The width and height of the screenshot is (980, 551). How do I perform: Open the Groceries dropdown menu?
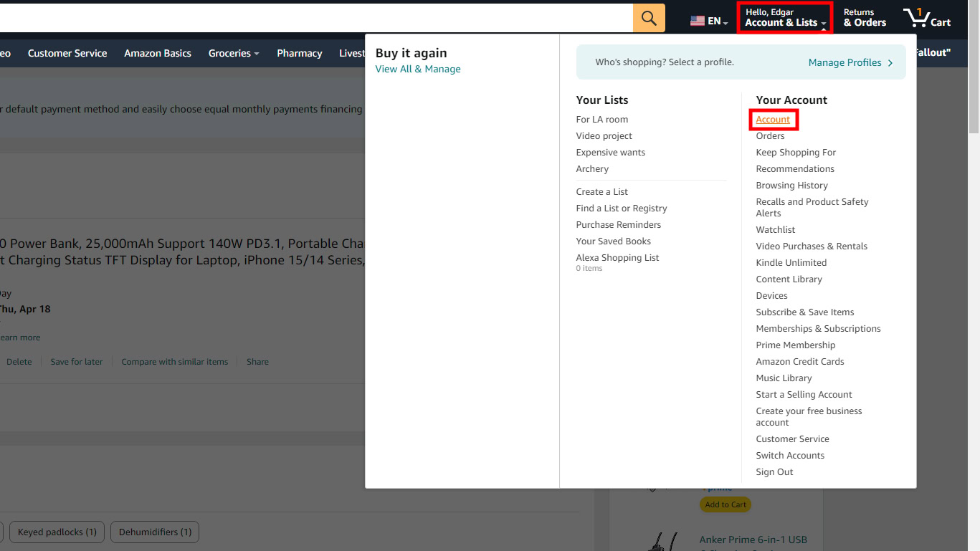pyautogui.click(x=233, y=53)
